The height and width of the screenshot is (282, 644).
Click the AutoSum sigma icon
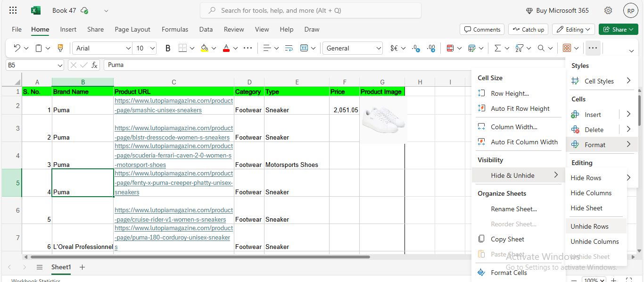click(497, 48)
